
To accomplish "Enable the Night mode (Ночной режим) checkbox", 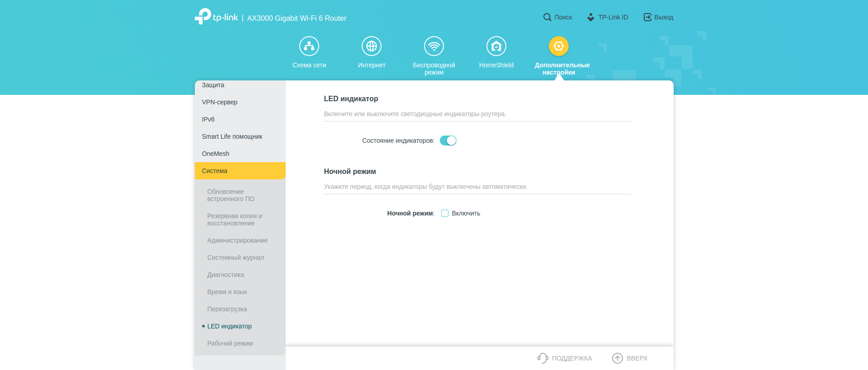I will (445, 213).
